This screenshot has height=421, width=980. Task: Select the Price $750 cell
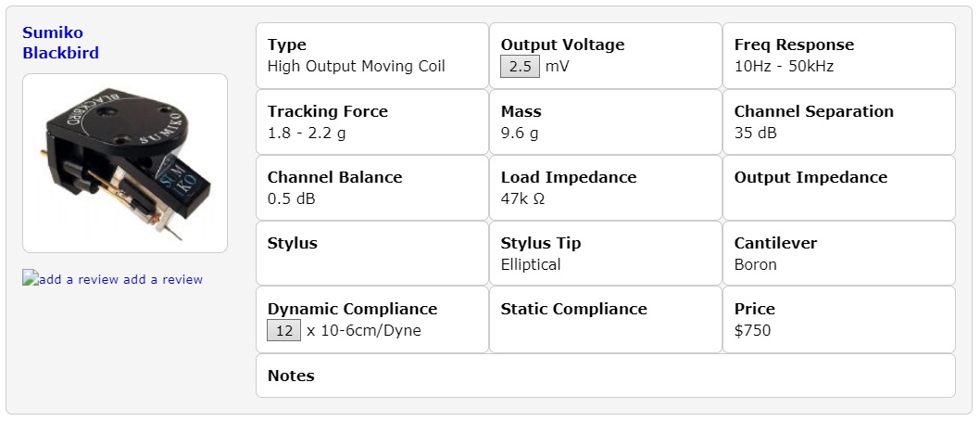point(838,319)
